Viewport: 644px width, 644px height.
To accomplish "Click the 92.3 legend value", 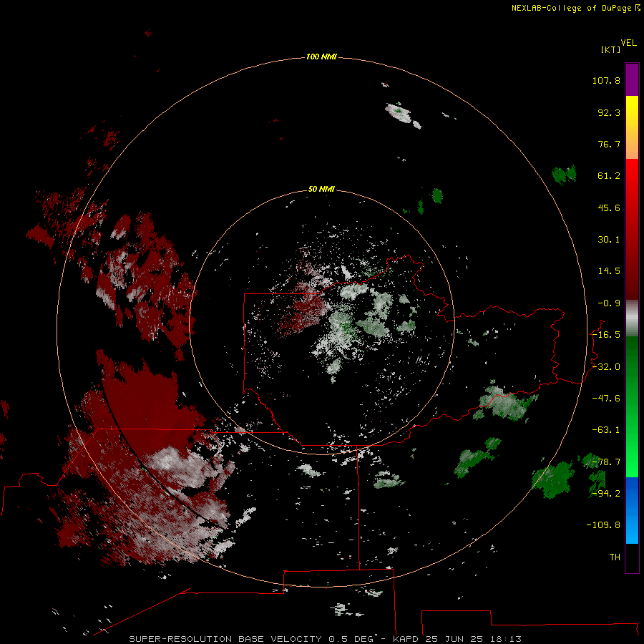I will tap(609, 112).
